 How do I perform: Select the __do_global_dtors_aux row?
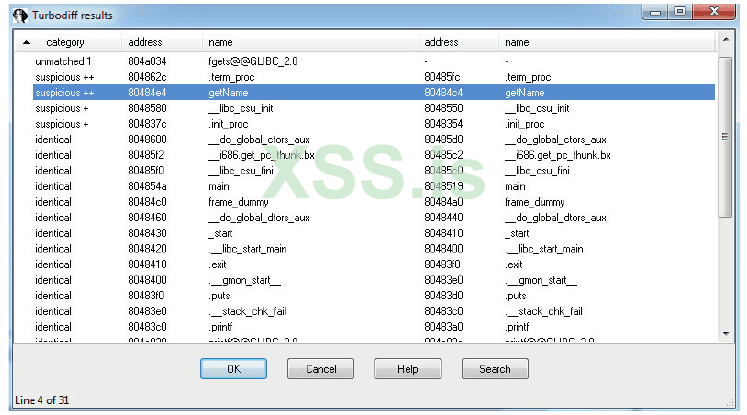click(x=374, y=217)
